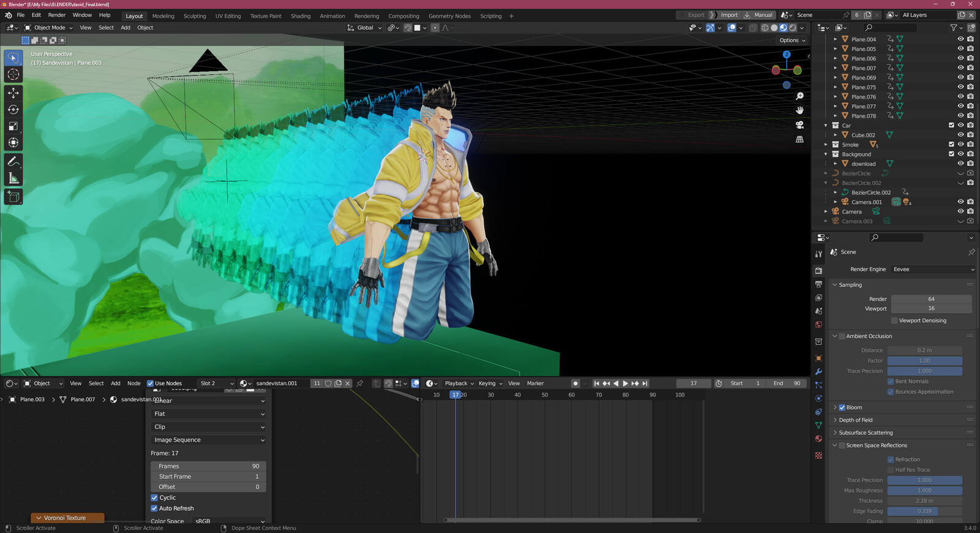Select the Scale tool
Viewport: 980px width, 533px height.
(13, 126)
